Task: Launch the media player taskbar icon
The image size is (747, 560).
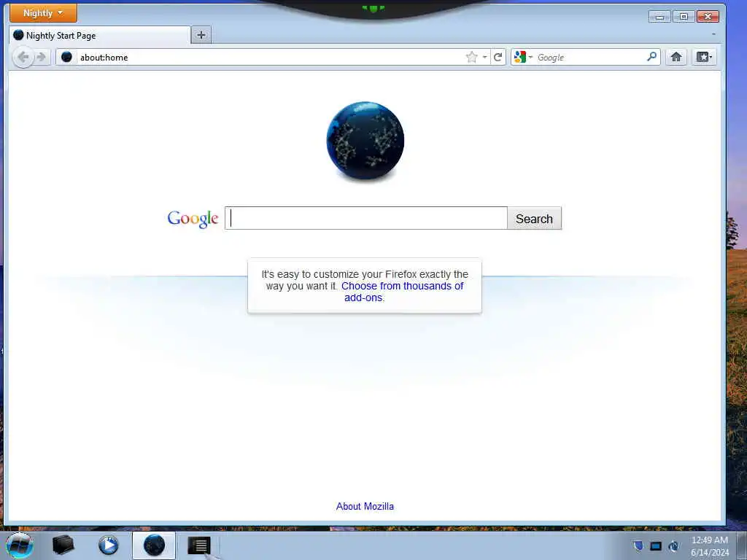Action: 109,545
